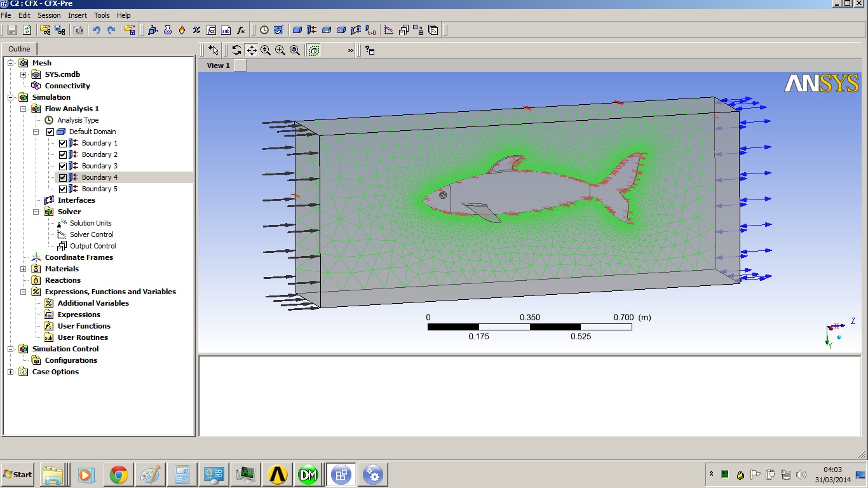
Task: Click the Undo arrow in the toolbar
Action: [97, 30]
